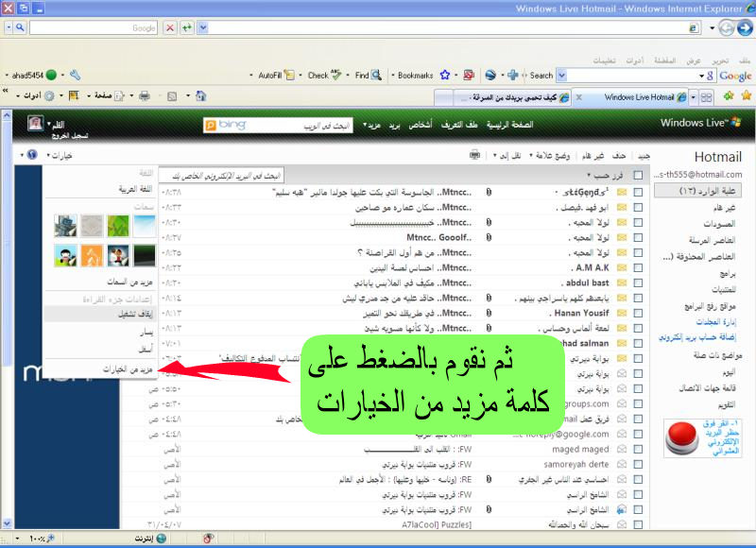The height and width of the screenshot is (548, 756).
Task: Click the RSS feeds icon in command bar
Action: click(x=172, y=96)
